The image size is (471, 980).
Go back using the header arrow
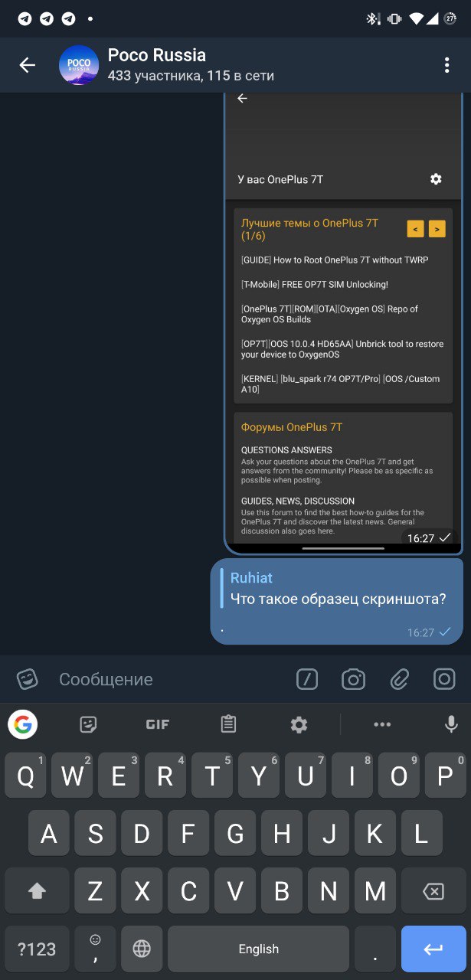click(28, 65)
